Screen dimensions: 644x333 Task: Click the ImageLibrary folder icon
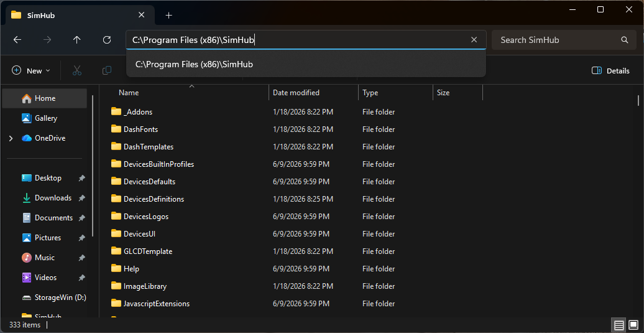point(116,286)
